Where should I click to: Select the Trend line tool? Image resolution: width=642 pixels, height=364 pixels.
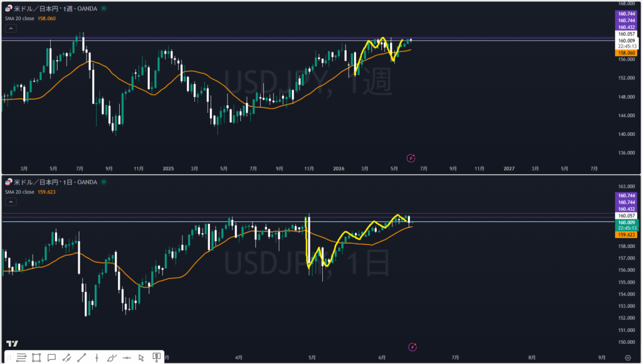pos(82,358)
